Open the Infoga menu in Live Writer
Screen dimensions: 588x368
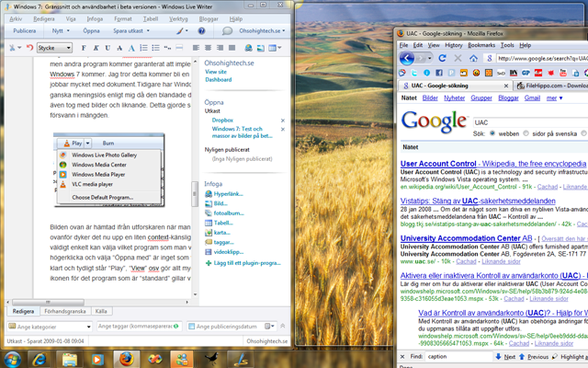[95, 18]
